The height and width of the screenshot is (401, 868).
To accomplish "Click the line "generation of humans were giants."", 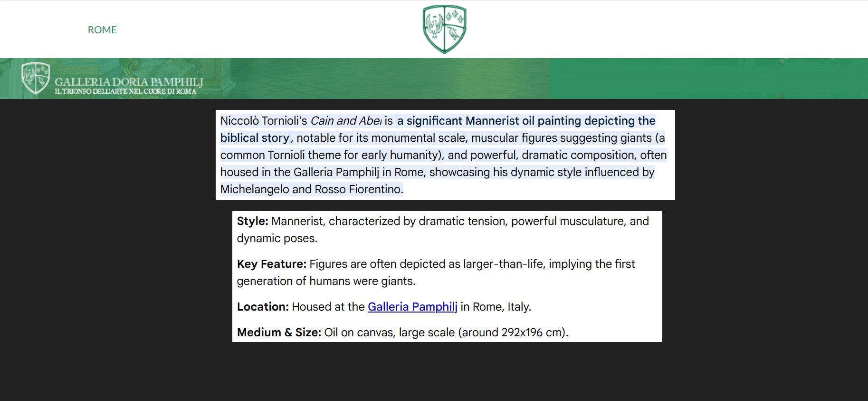I will pos(326,281).
